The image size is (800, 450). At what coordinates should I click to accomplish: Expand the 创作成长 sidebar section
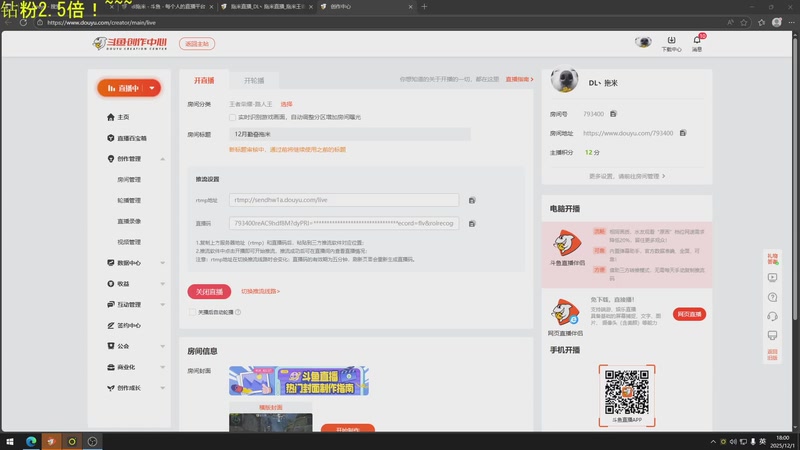click(162, 388)
